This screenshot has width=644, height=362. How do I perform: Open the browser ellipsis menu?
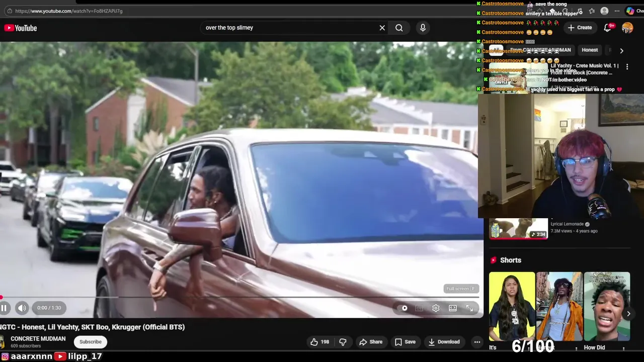[x=617, y=11]
